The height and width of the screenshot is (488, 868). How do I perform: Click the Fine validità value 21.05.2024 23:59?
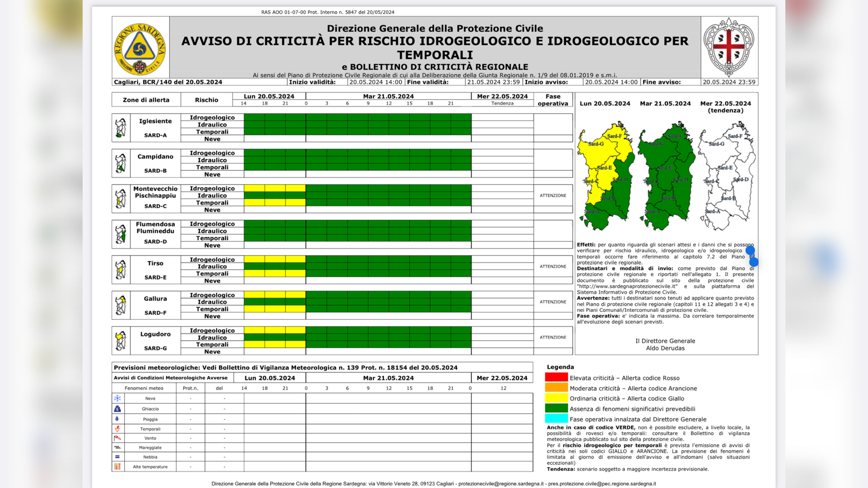point(493,82)
